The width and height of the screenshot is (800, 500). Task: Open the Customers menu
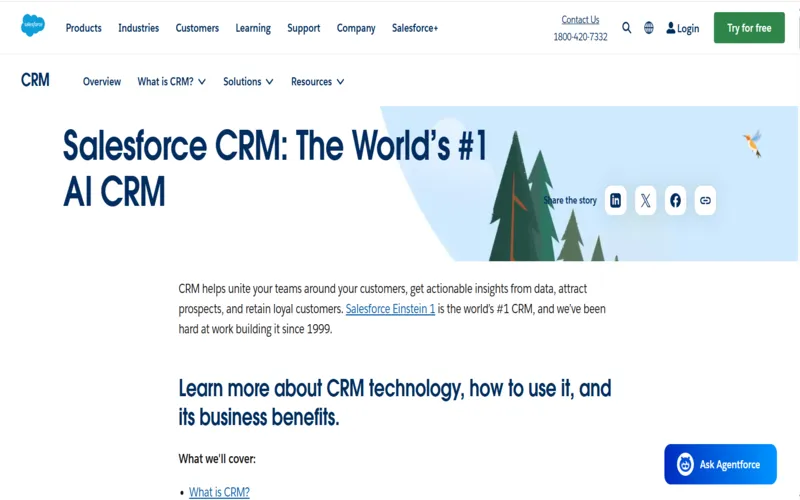(x=197, y=28)
